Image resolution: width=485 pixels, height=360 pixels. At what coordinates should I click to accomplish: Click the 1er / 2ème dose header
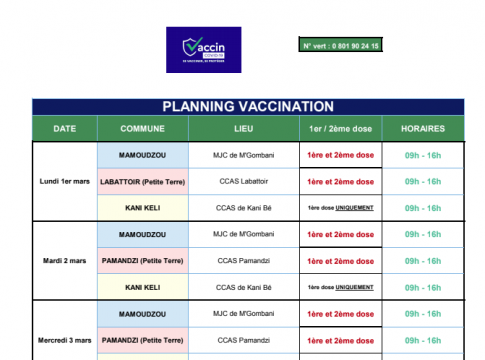[x=340, y=128]
